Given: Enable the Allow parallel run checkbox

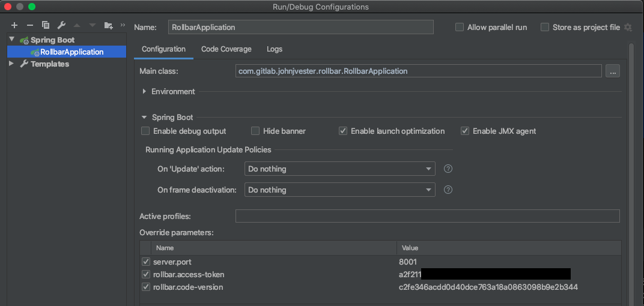Looking at the screenshot, I should click(460, 27).
